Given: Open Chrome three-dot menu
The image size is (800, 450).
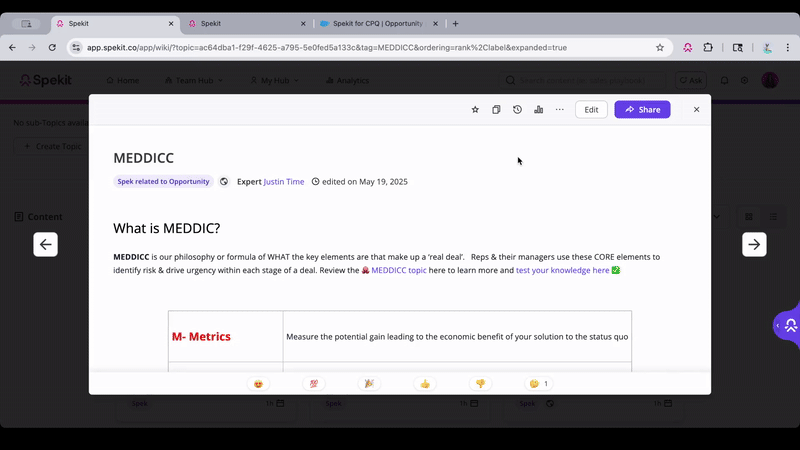Looking at the screenshot, I should [x=788, y=47].
